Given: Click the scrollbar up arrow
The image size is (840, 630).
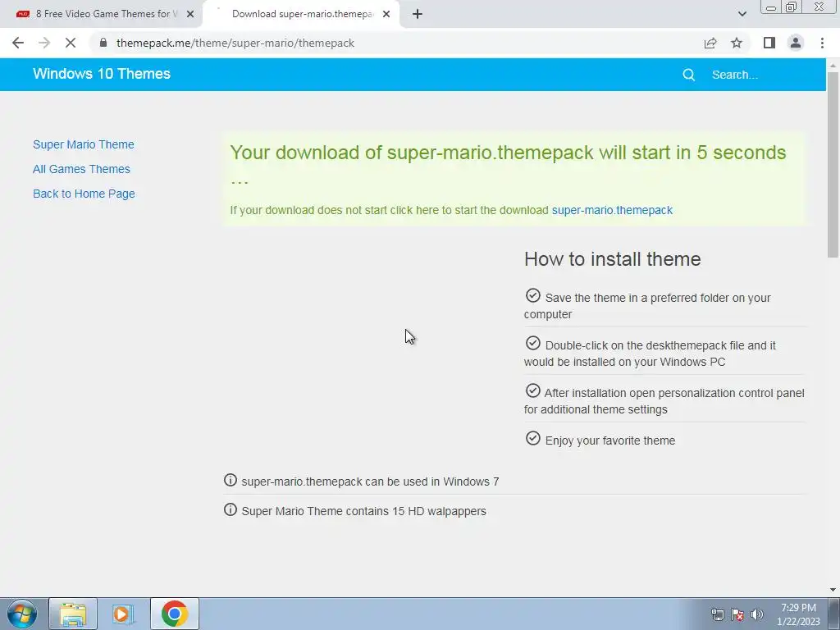Looking at the screenshot, I should pyautogui.click(x=833, y=66).
